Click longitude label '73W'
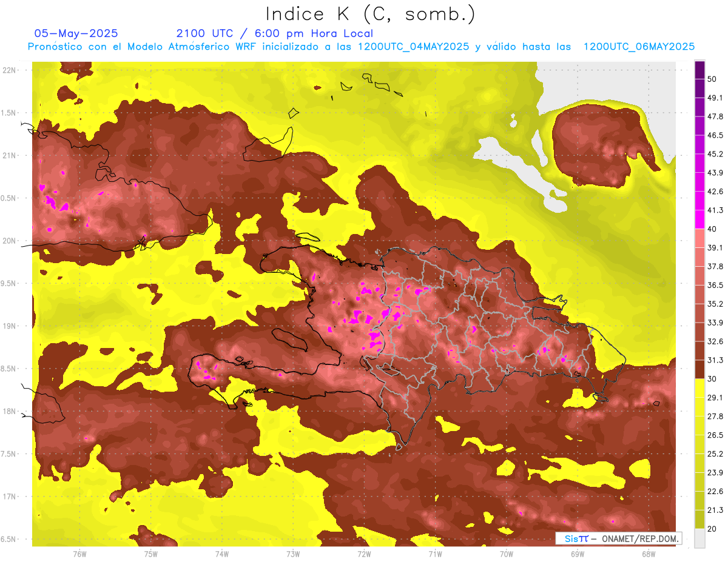Image resolution: width=728 pixels, height=562 pixels. pyautogui.click(x=293, y=555)
